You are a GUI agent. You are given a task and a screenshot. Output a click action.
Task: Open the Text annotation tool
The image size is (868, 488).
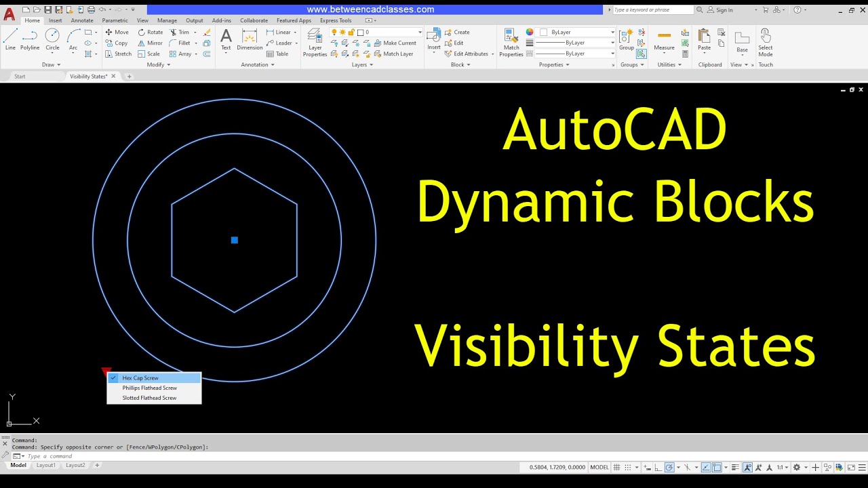226,39
